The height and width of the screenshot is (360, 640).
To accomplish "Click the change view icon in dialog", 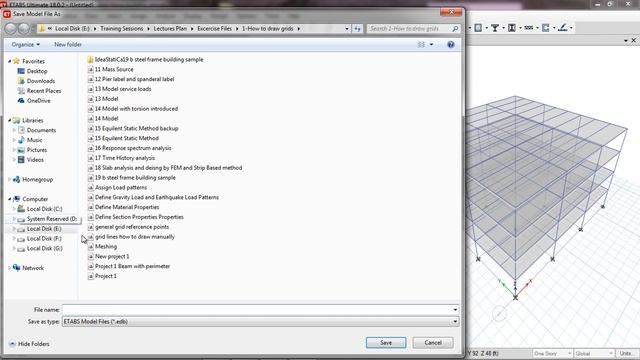I will pos(421,44).
